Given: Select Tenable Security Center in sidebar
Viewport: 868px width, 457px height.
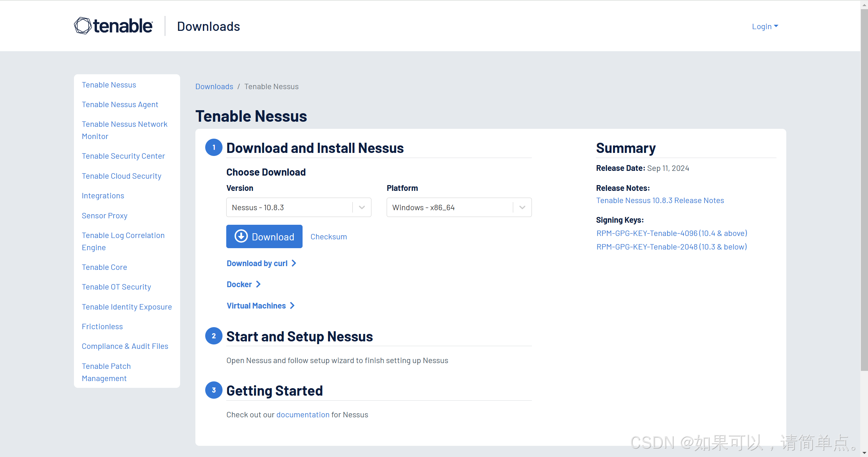Looking at the screenshot, I should pos(123,156).
